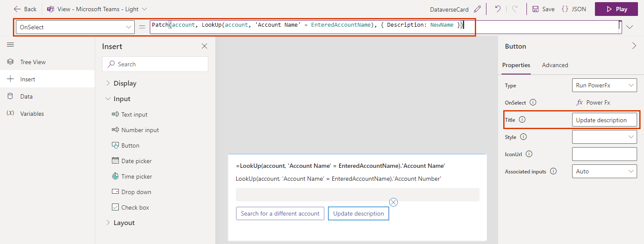Open the OnSelect property dropdown

click(x=75, y=27)
